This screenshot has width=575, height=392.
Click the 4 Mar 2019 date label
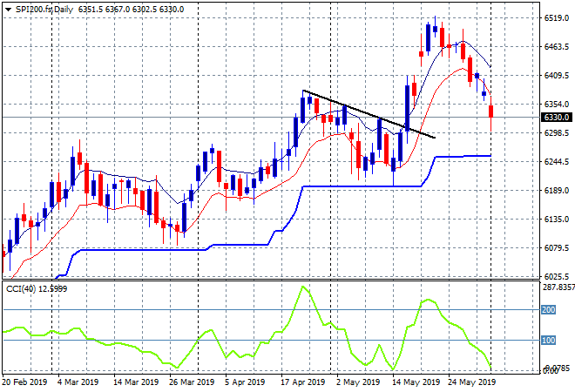[78, 382]
